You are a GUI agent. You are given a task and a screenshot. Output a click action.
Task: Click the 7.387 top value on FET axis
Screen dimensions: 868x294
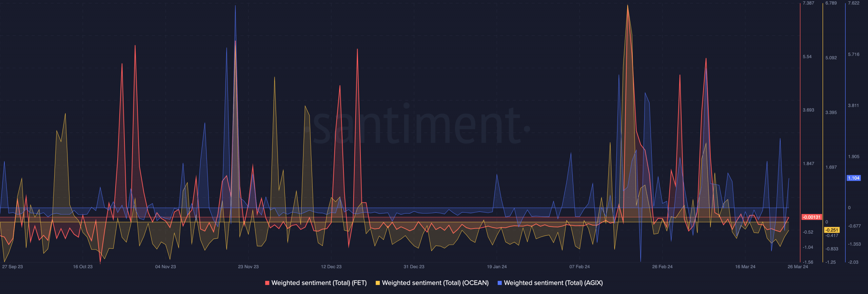coord(808,3)
